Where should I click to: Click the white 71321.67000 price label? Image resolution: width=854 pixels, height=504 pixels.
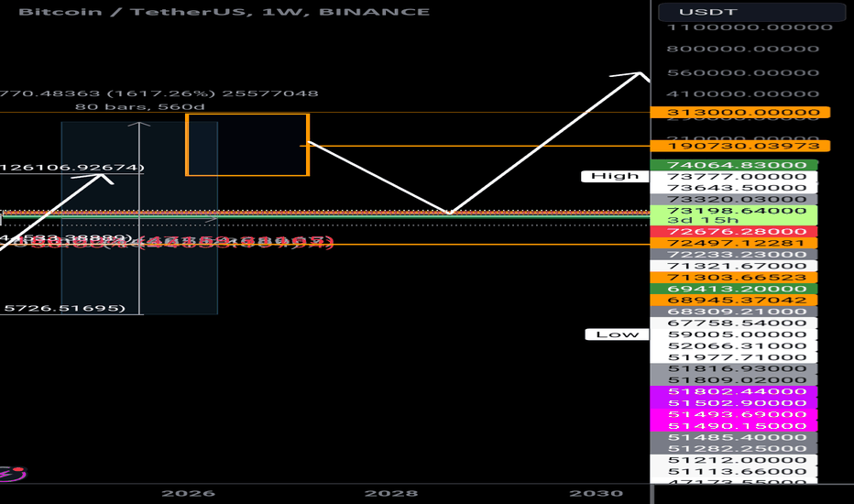click(x=734, y=266)
